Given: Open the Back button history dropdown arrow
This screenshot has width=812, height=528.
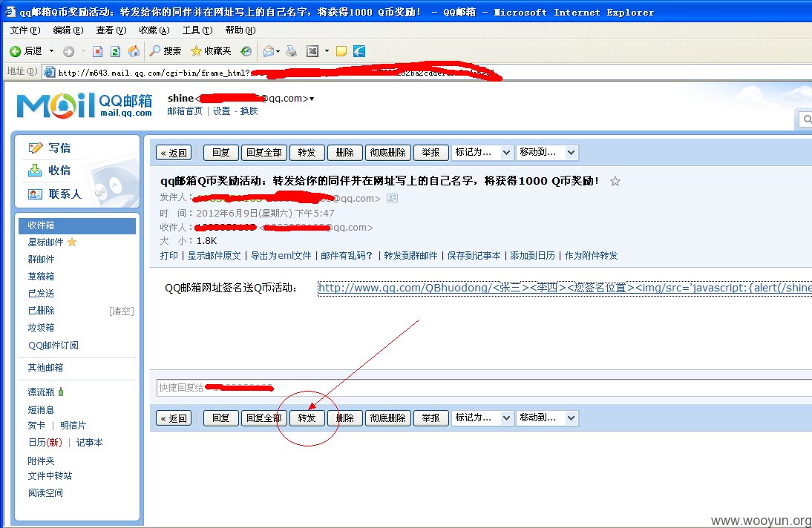Looking at the screenshot, I should coord(51,51).
